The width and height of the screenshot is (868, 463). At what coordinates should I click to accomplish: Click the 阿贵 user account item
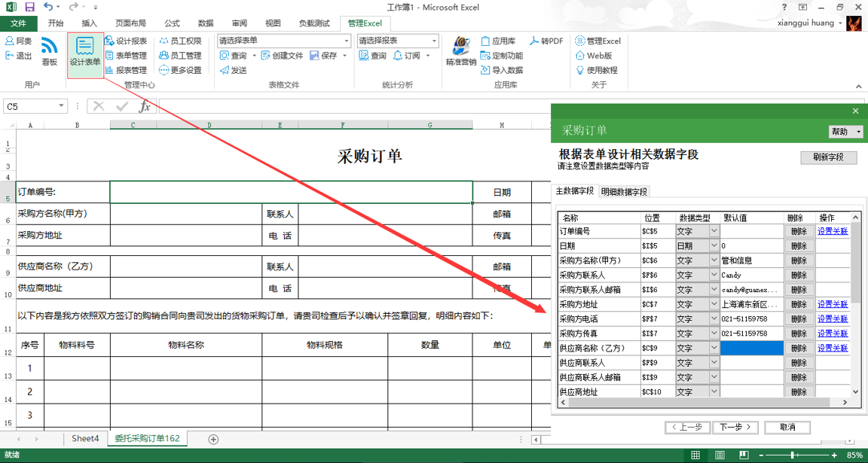(x=18, y=41)
